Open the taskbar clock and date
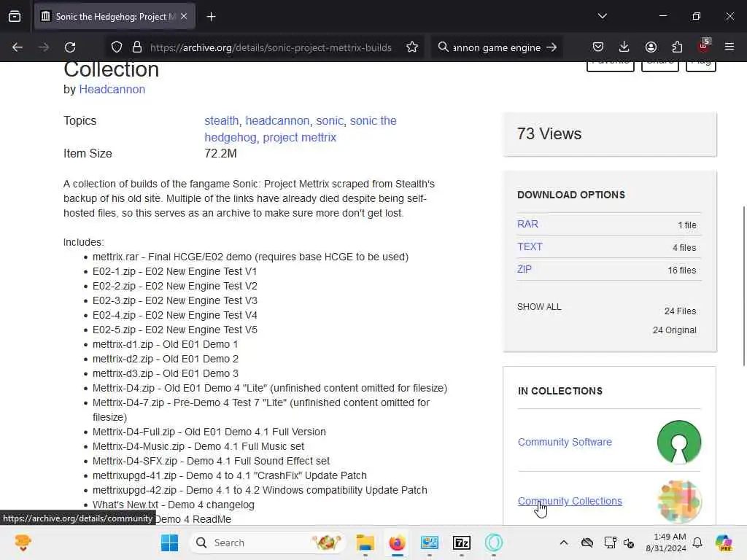Image resolution: width=747 pixels, height=560 pixels. click(x=665, y=542)
